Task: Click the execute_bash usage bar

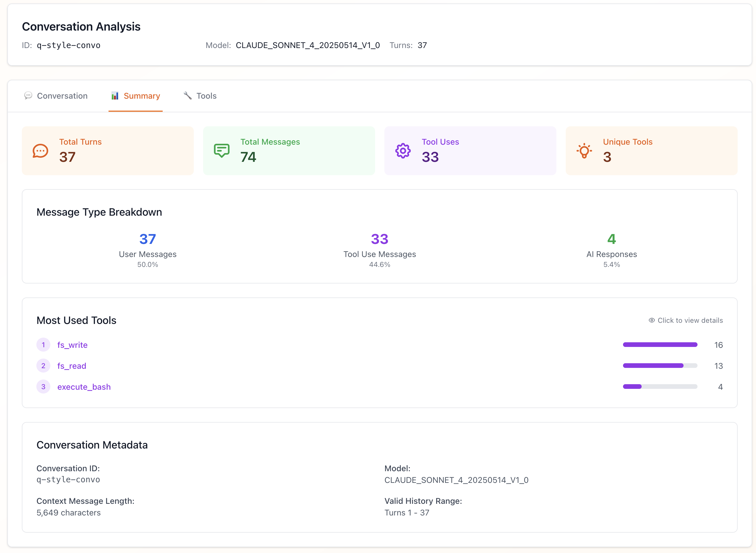Action: 660,387
